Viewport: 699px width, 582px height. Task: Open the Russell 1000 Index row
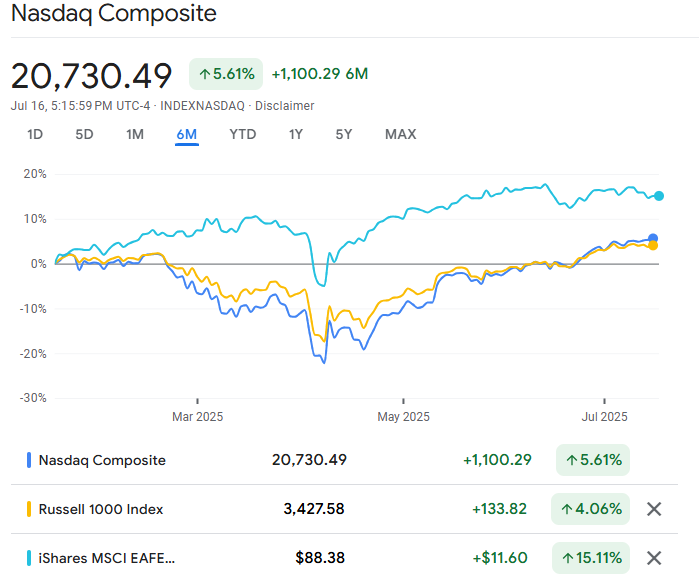click(344, 509)
